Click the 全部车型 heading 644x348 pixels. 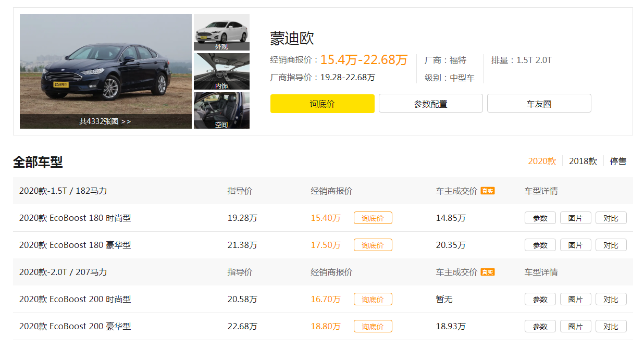[38, 161]
